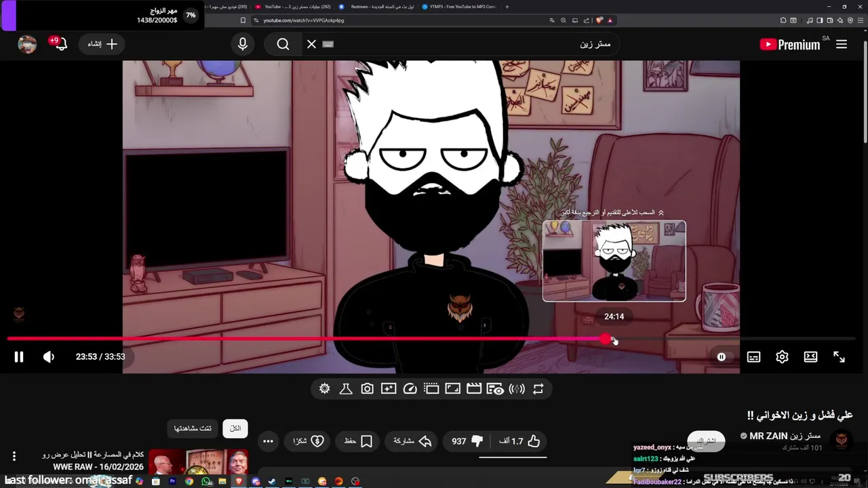Mute the player volume speaker

coord(49,357)
